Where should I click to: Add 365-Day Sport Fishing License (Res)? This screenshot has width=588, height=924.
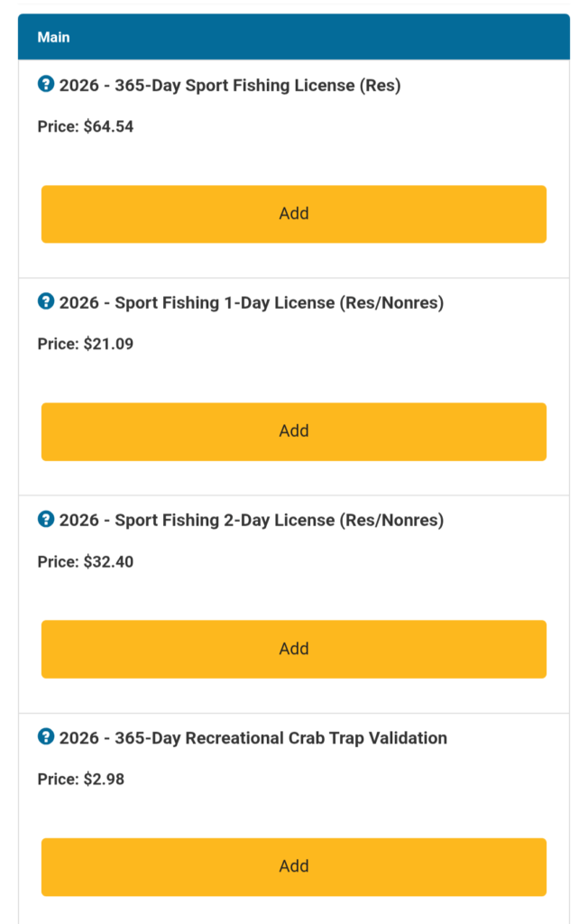pyautogui.click(x=294, y=214)
